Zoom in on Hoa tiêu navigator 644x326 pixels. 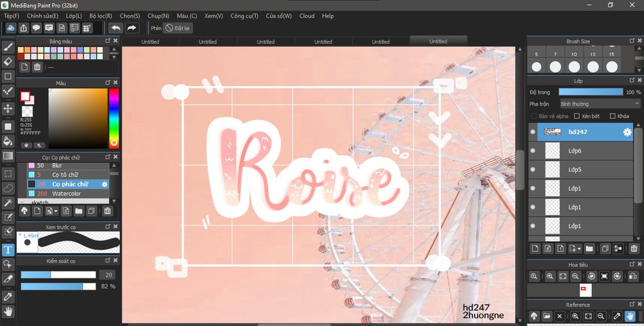(x=550, y=276)
